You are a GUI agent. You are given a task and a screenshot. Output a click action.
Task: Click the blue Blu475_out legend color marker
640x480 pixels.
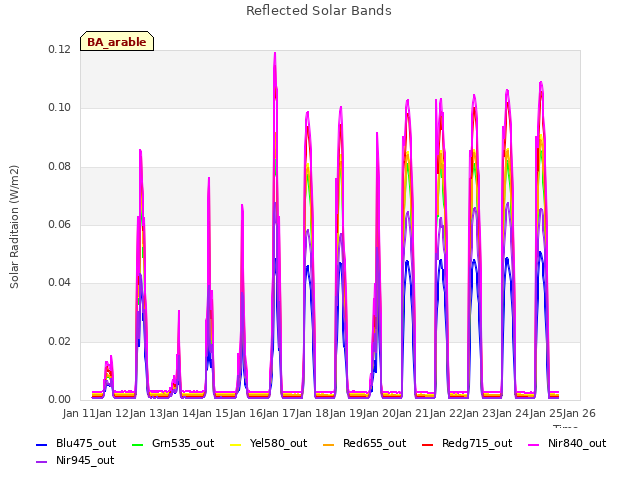coord(42,444)
